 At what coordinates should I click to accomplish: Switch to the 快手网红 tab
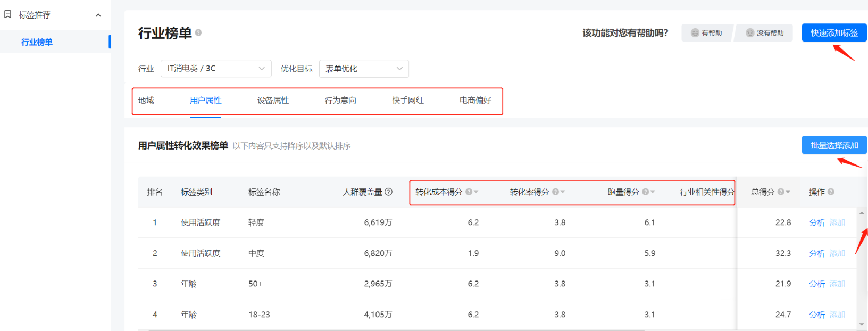click(408, 101)
